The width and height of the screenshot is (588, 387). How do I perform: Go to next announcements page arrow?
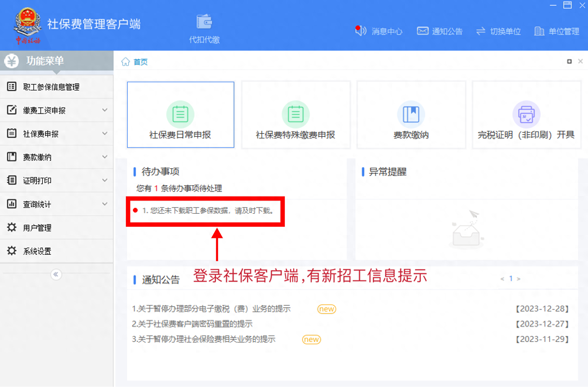coord(519,279)
